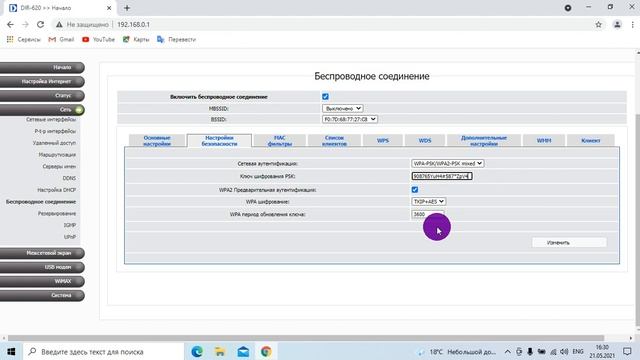Screen dimensions: 640x360
Task: Open the Система sidebar menu
Action: coord(42,295)
